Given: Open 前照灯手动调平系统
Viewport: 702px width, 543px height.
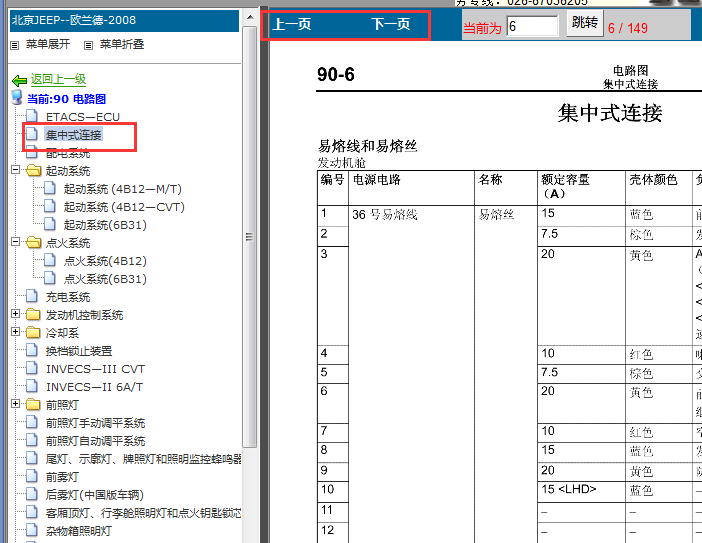Looking at the screenshot, I should tap(95, 423).
